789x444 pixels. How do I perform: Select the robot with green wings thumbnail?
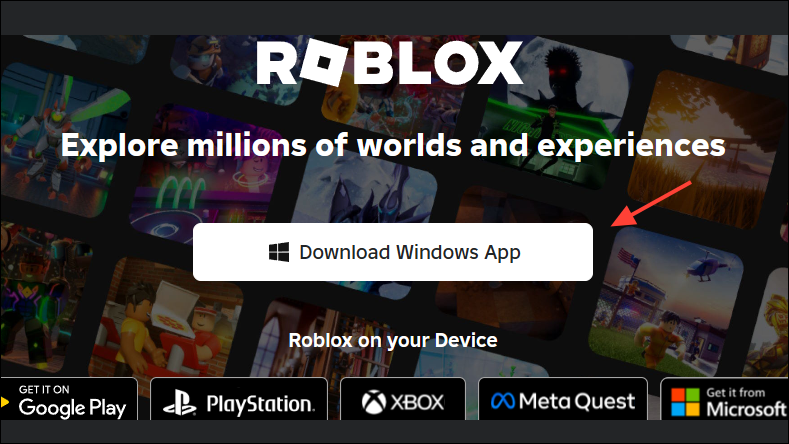coord(58,141)
